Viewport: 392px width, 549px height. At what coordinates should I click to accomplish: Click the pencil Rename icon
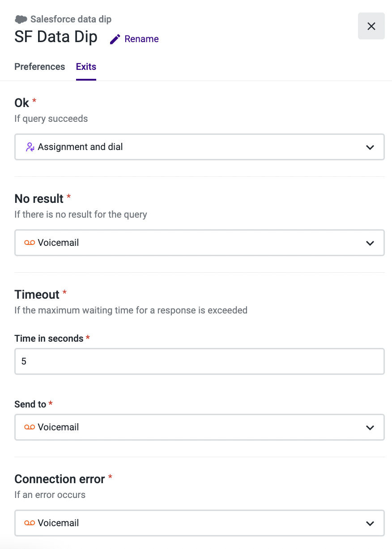point(115,39)
